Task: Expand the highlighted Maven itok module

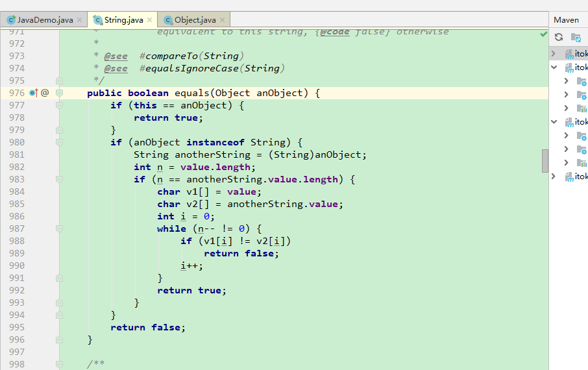Action: click(x=554, y=54)
